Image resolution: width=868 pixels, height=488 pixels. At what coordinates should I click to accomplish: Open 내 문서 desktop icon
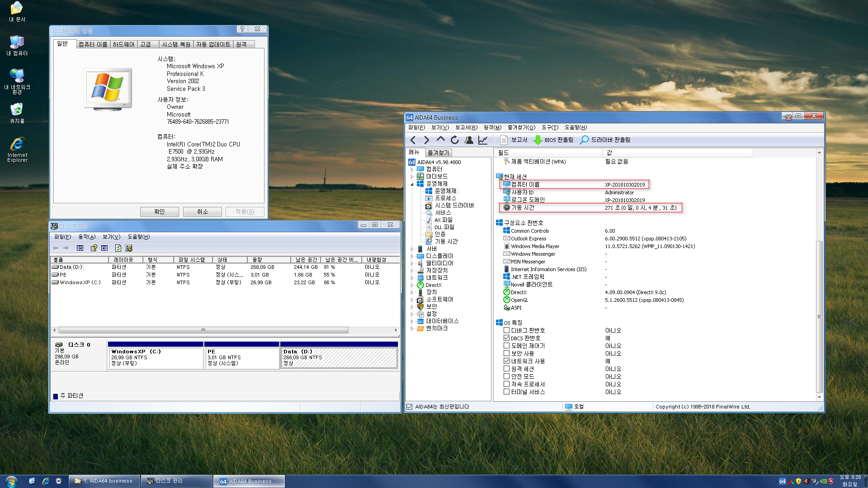click(17, 12)
